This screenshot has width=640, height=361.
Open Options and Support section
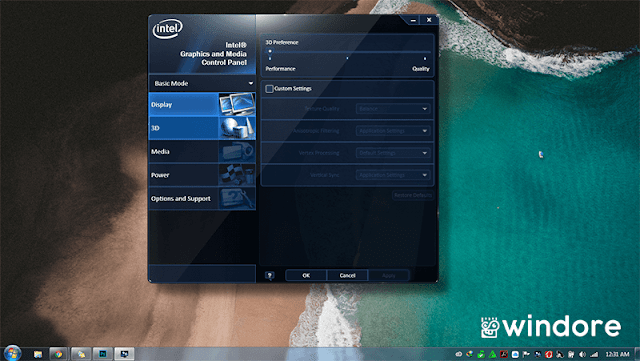point(202,198)
